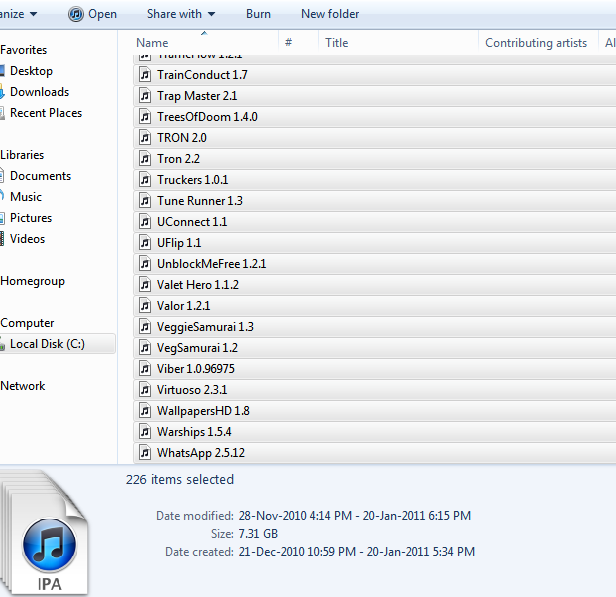
Task: Click the Size value 7.31 GB
Action: (258, 534)
